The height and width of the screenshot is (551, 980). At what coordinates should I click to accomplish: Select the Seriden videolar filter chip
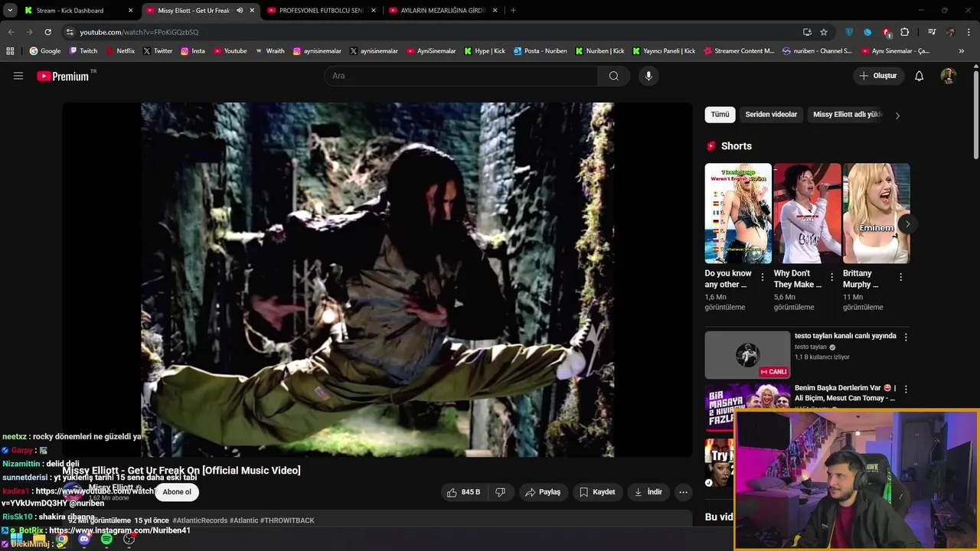[x=771, y=115]
